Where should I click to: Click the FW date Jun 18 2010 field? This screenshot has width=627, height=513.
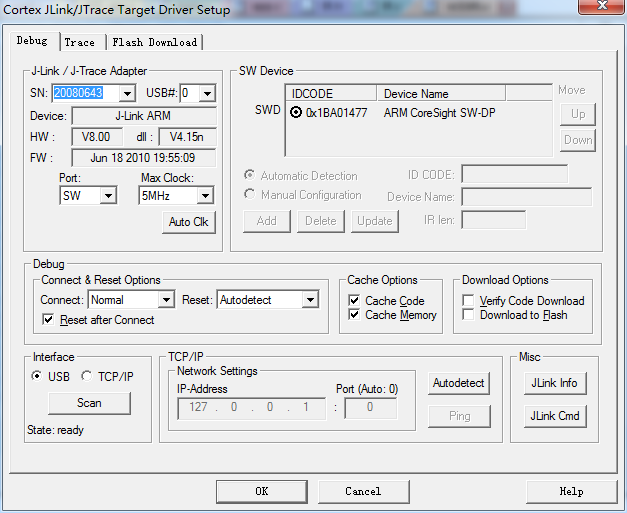pyautogui.click(x=144, y=158)
